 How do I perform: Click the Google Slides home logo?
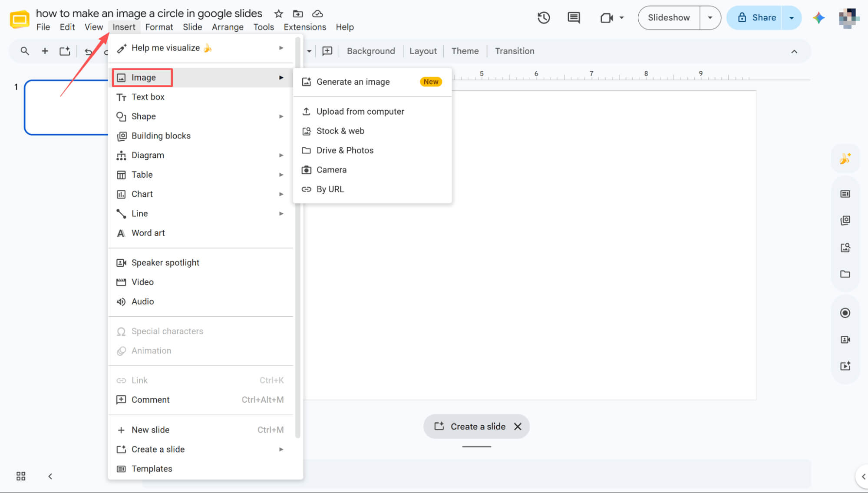pos(19,19)
